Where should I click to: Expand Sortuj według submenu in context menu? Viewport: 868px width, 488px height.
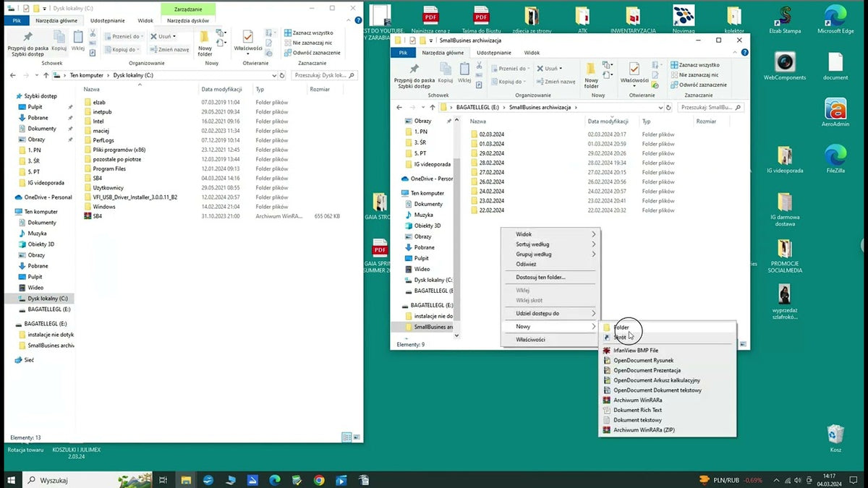(551, 244)
